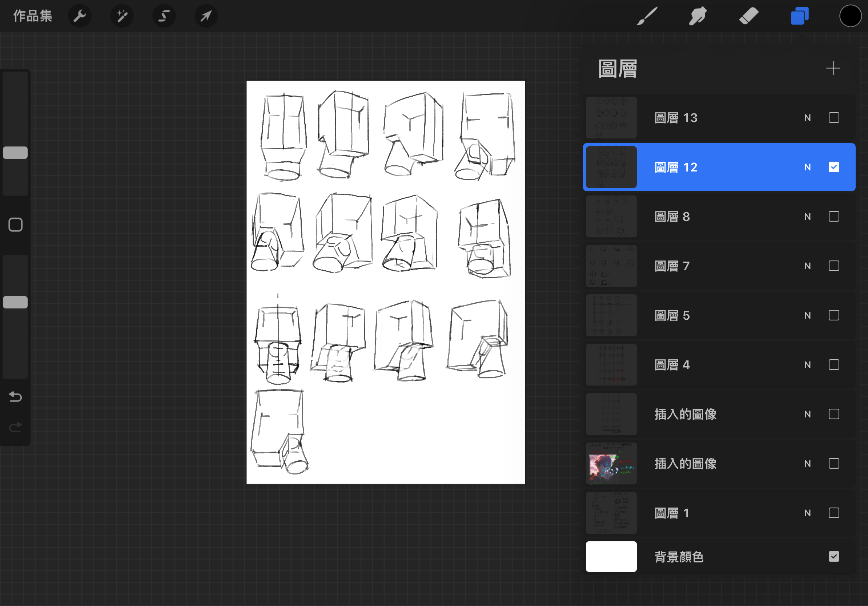868x606 pixels.
Task: Tap thumbnail of 圖層 1
Action: point(611,513)
